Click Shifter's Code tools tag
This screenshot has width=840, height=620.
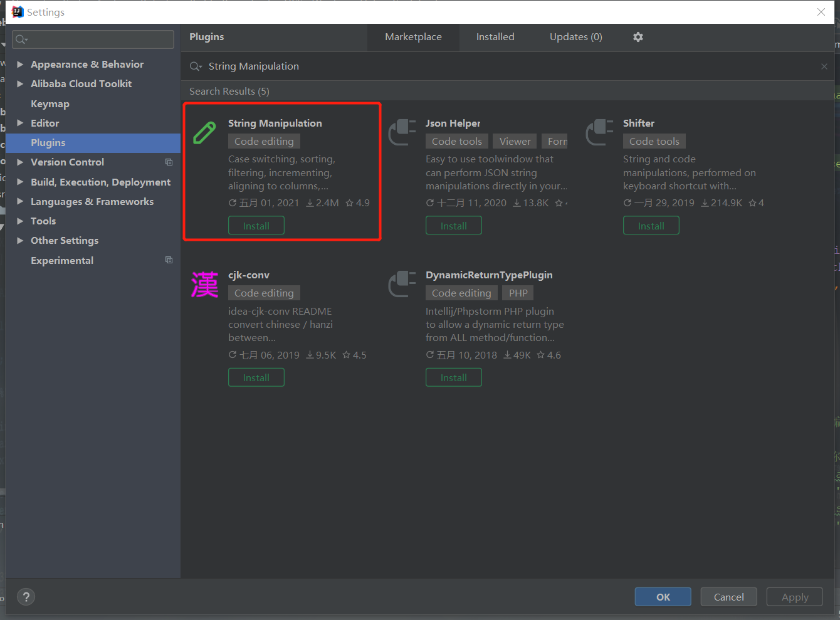654,141
